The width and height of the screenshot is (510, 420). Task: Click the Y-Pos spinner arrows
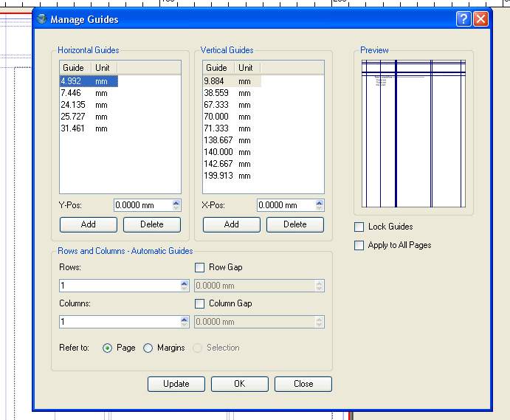click(x=176, y=205)
